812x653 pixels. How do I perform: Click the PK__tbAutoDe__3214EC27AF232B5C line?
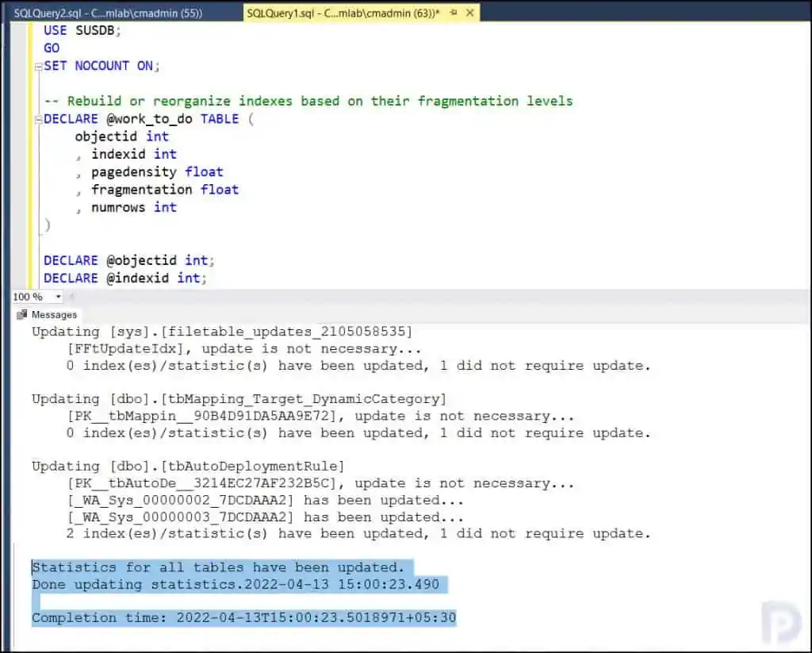(x=320, y=483)
